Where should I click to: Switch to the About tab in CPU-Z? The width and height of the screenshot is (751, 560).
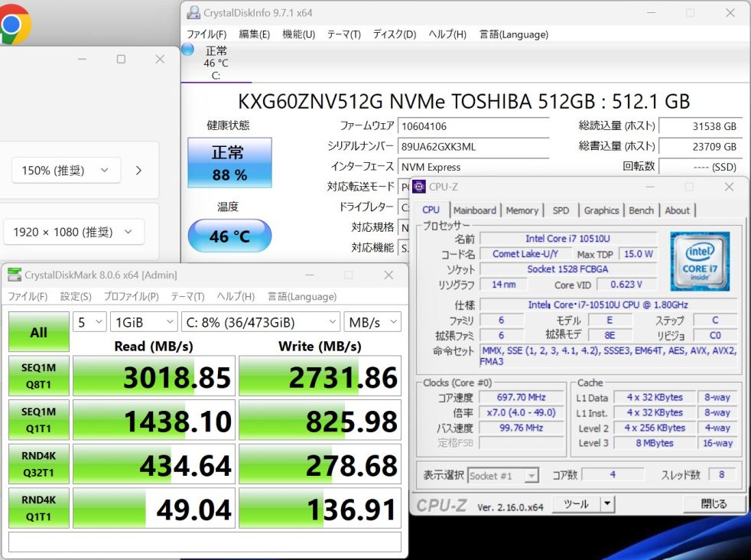click(x=677, y=210)
